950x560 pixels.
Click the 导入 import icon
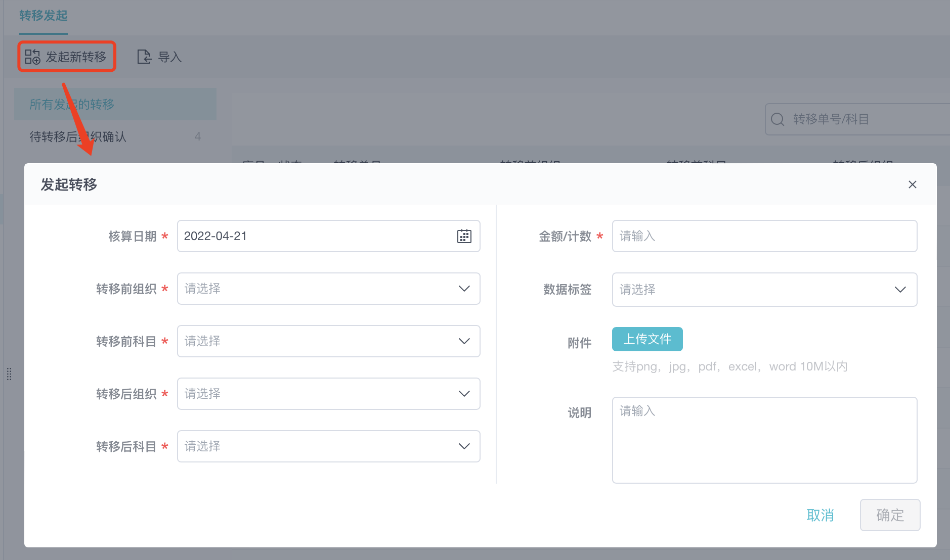[144, 57]
